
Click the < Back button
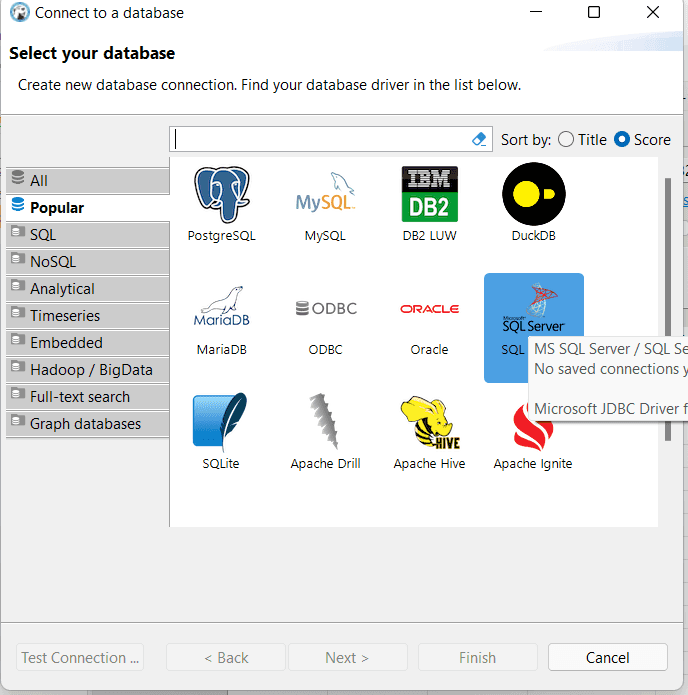[226, 657]
